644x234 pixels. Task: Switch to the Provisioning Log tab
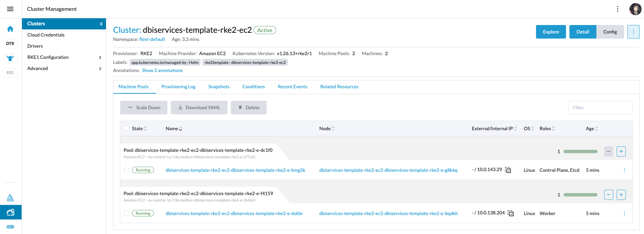pyautogui.click(x=178, y=87)
